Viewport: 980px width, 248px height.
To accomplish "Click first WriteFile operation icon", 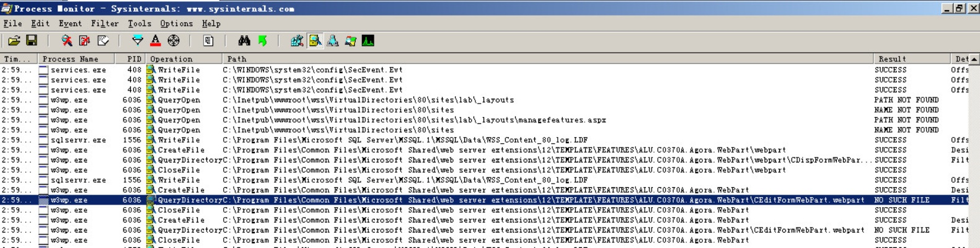I will (151, 70).
